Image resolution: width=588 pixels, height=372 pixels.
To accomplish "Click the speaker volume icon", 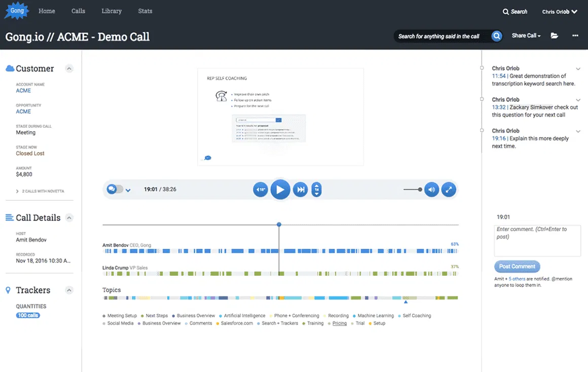I will [431, 190].
